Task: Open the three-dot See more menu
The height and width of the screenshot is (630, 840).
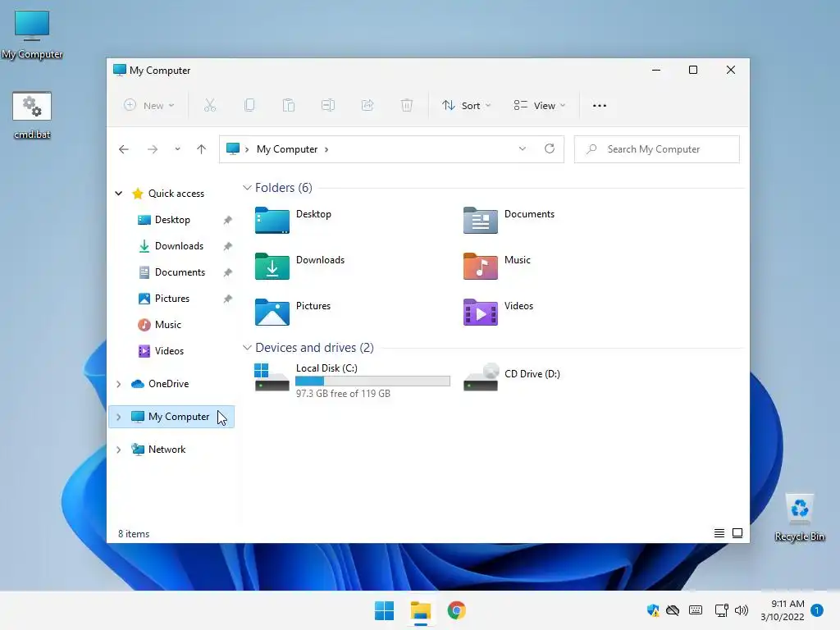Action: [600, 106]
